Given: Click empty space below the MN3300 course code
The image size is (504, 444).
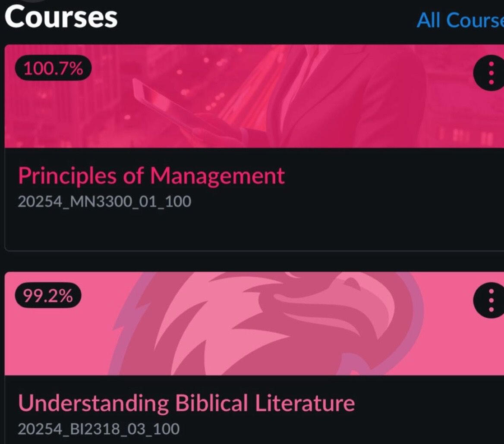Looking at the screenshot, I should pyautogui.click(x=254, y=230).
